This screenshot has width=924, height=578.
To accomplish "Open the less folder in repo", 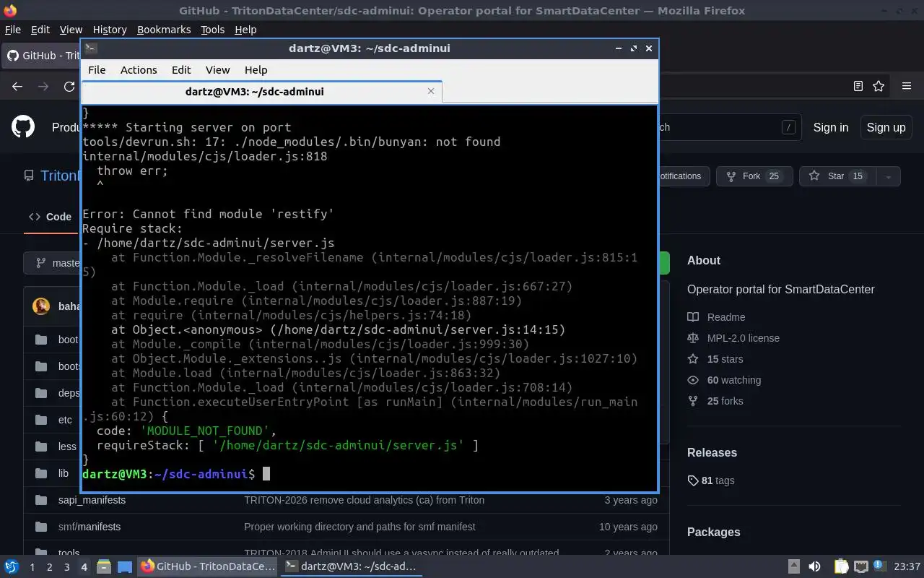I will point(67,447).
